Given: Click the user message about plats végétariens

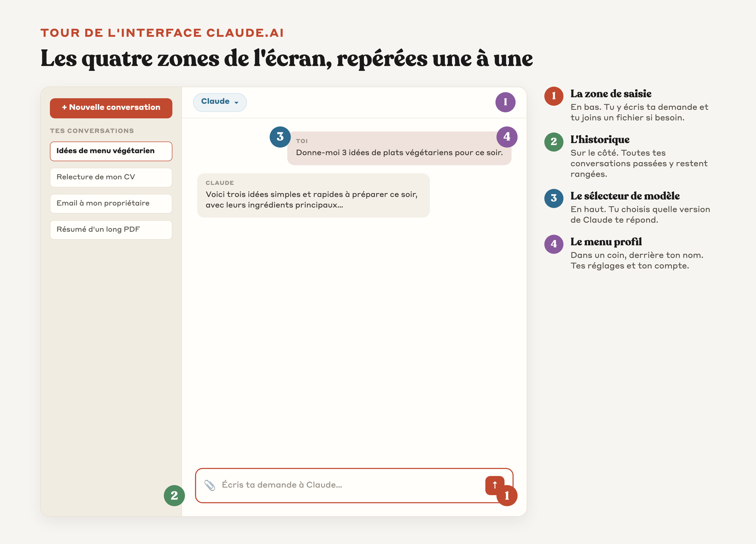Looking at the screenshot, I should point(399,148).
